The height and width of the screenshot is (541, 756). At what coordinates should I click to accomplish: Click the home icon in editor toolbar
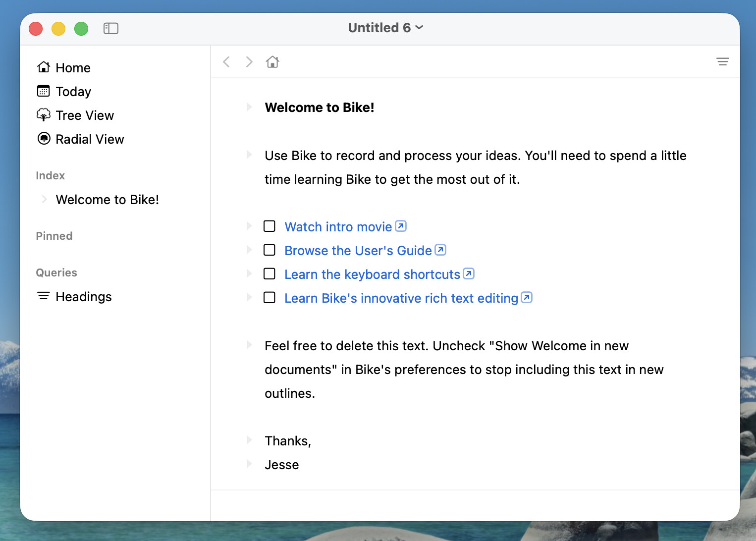(272, 62)
